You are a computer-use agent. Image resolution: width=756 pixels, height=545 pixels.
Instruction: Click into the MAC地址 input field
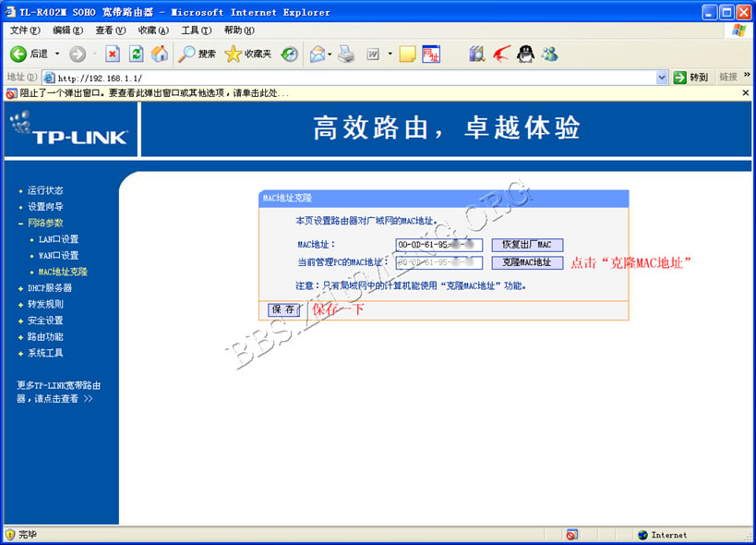[x=438, y=245]
